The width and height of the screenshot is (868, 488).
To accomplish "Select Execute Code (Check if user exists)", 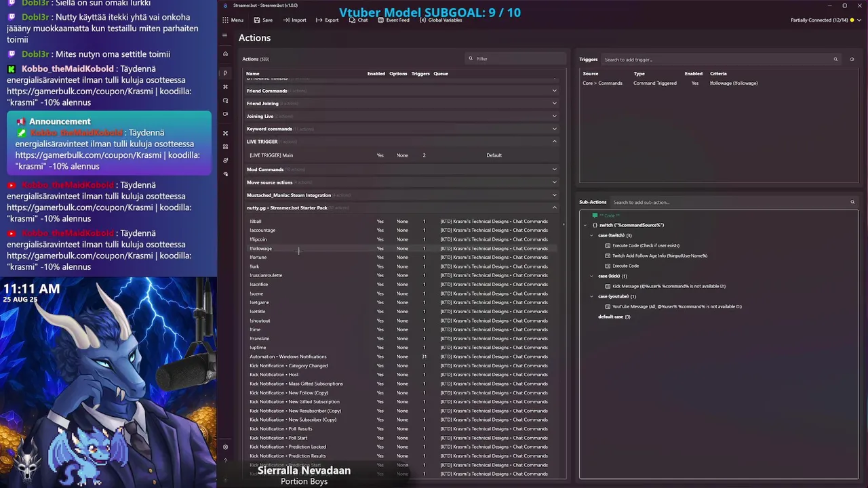I will pyautogui.click(x=646, y=245).
